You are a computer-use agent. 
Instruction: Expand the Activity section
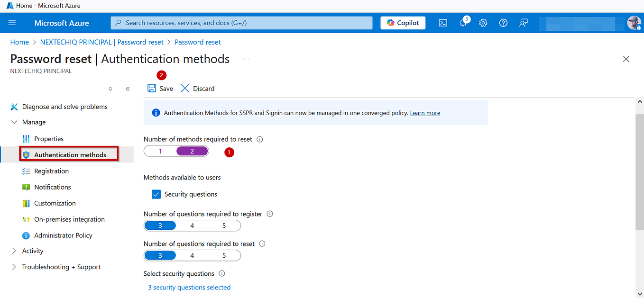(x=32, y=251)
